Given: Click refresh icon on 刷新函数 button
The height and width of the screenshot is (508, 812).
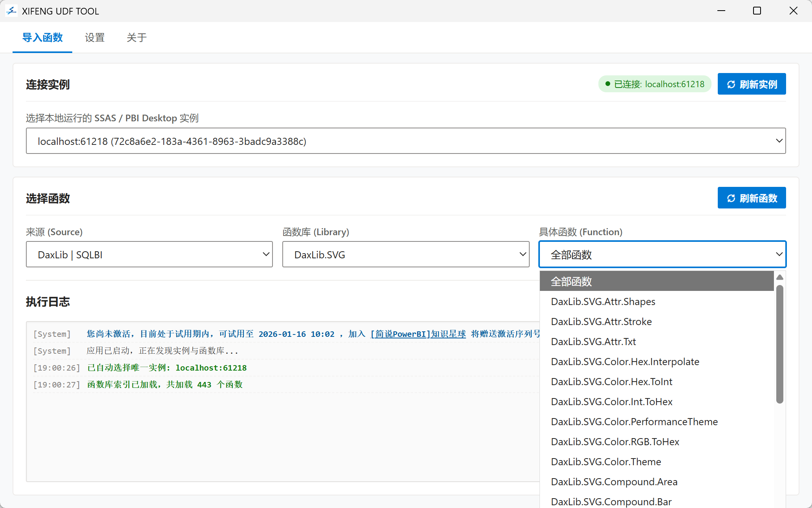Looking at the screenshot, I should point(731,198).
